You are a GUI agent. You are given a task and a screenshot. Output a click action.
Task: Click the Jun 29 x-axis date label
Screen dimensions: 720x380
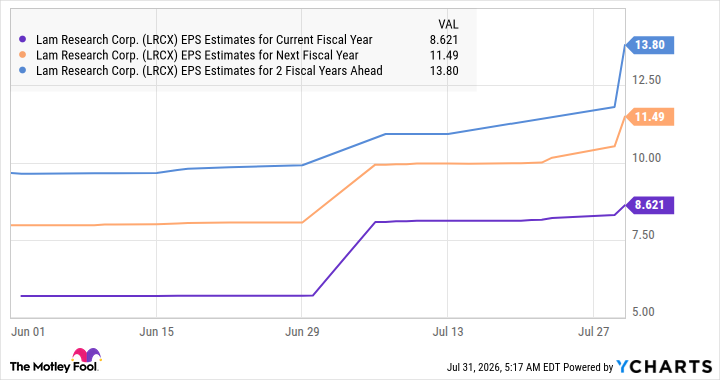(x=302, y=332)
